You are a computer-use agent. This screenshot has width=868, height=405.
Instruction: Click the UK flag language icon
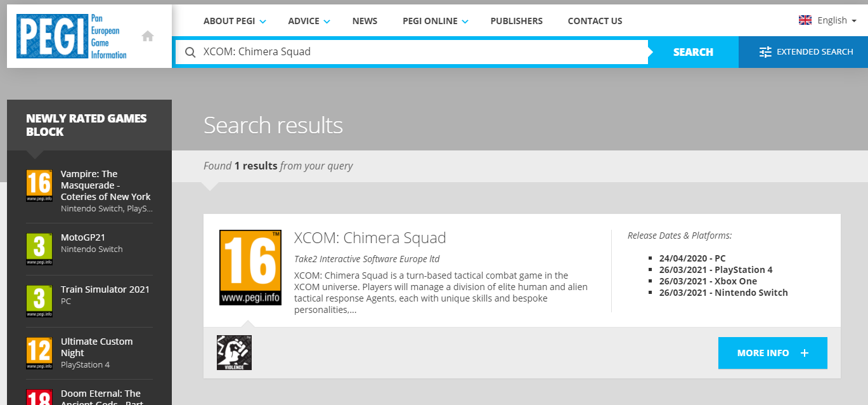805,20
